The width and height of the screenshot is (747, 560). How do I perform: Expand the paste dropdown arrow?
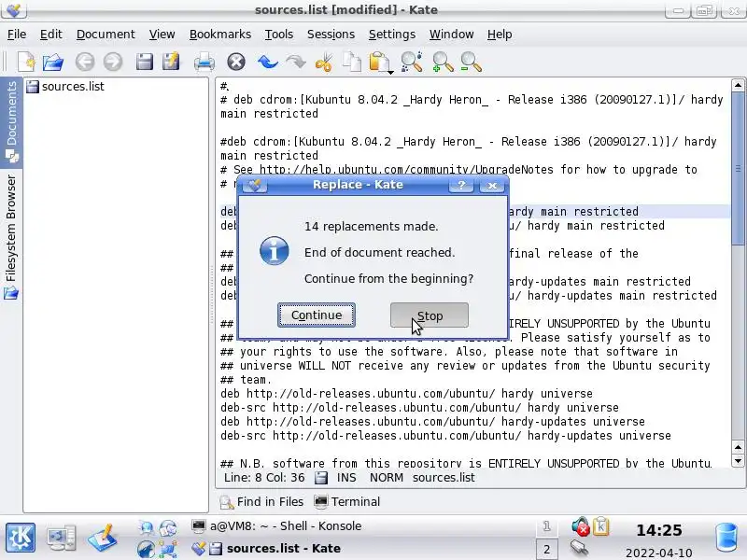tap(390, 73)
